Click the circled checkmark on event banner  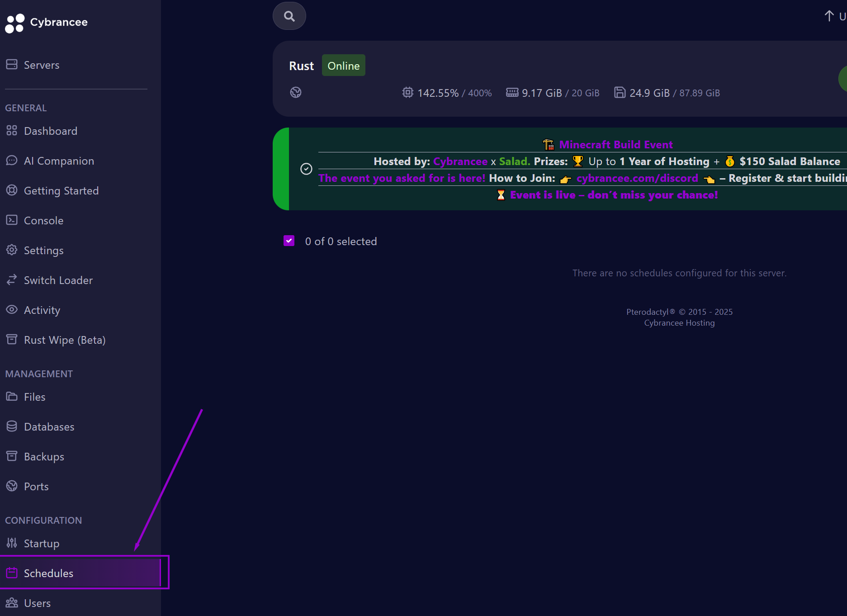pos(306,169)
